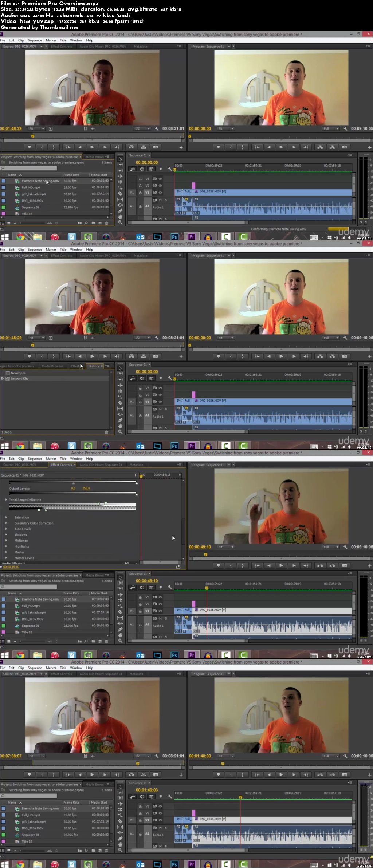This screenshot has height=868, width=373.
Task: Play source monitor in frame at 00:07:38:07
Action: [x=92, y=775]
